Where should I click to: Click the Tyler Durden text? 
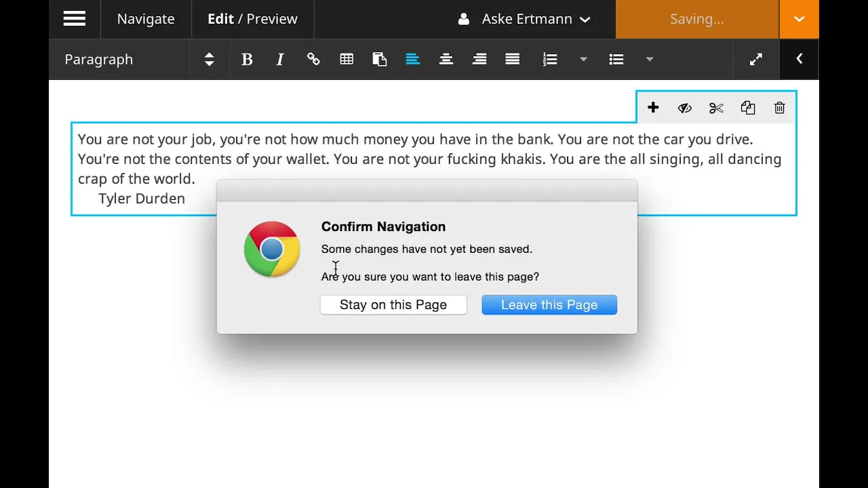(142, 199)
